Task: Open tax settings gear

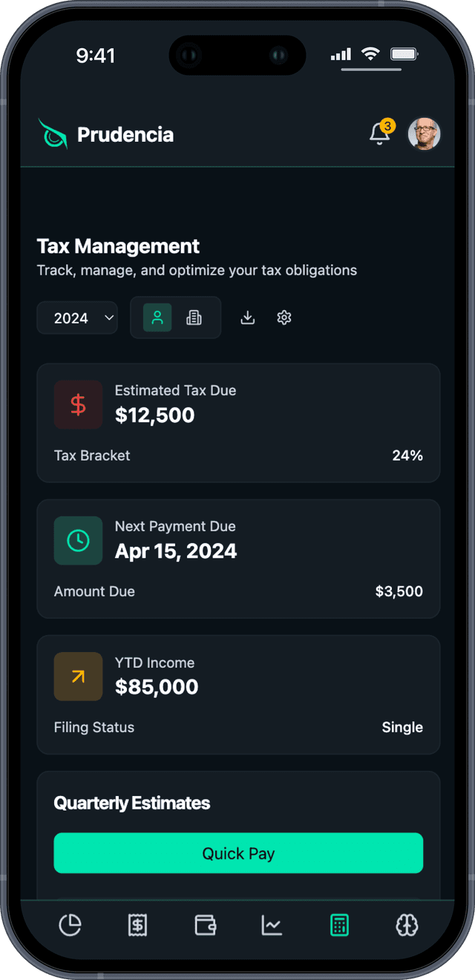Action: tap(284, 318)
